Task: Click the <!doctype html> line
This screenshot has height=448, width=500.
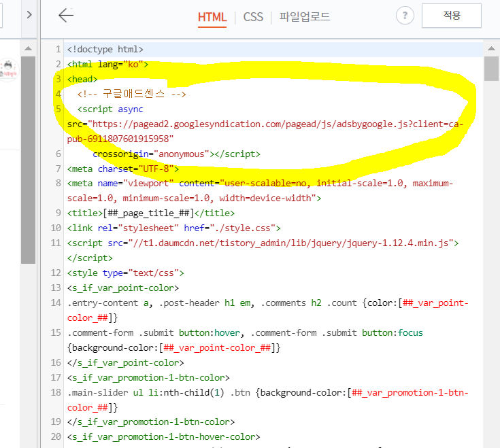Action: click(105, 50)
